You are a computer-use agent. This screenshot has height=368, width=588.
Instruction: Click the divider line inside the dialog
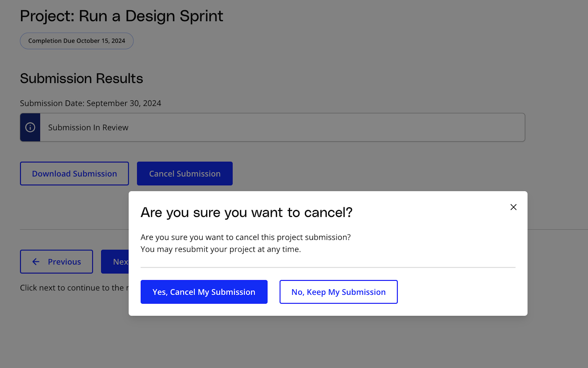(328, 267)
